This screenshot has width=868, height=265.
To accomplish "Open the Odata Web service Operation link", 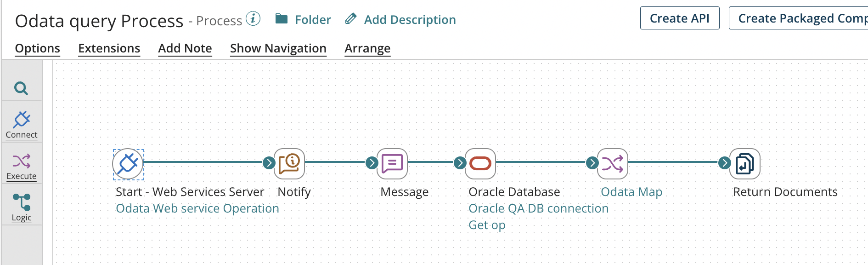I will click(x=197, y=208).
